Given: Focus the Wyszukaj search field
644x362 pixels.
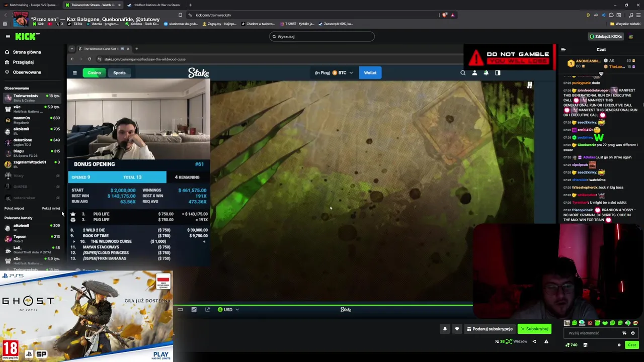Looking at the screenshot, I should (x=322, y=36).
